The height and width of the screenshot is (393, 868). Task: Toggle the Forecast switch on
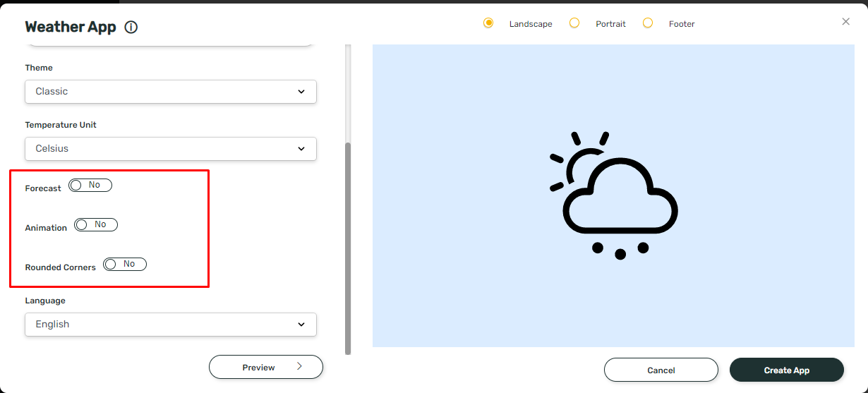tap(90, 186)
